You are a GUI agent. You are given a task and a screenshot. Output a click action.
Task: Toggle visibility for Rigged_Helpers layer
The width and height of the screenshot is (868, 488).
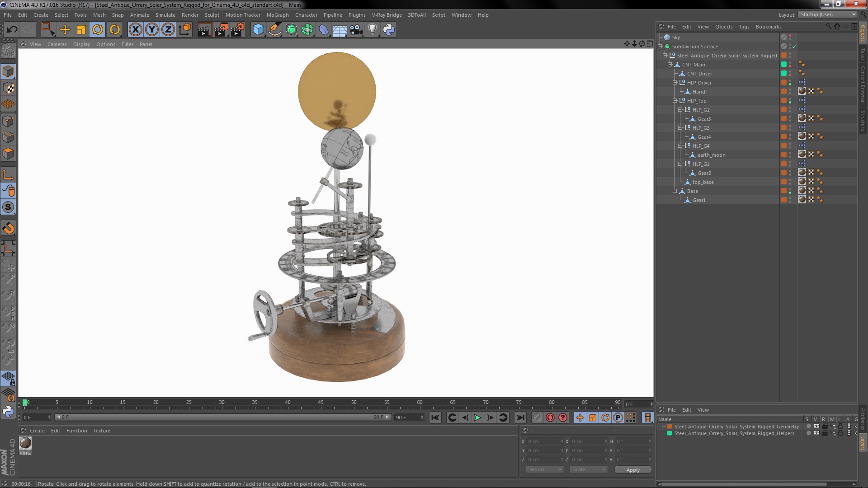(x=816, y=433)
